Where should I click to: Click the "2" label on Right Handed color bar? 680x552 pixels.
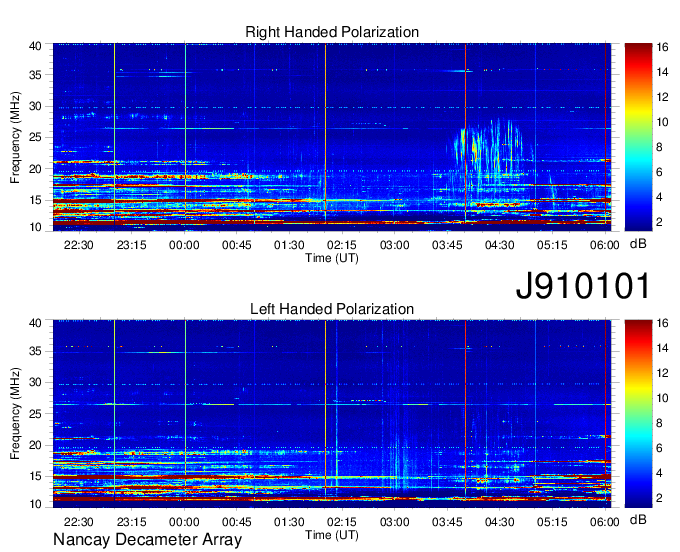659,222
